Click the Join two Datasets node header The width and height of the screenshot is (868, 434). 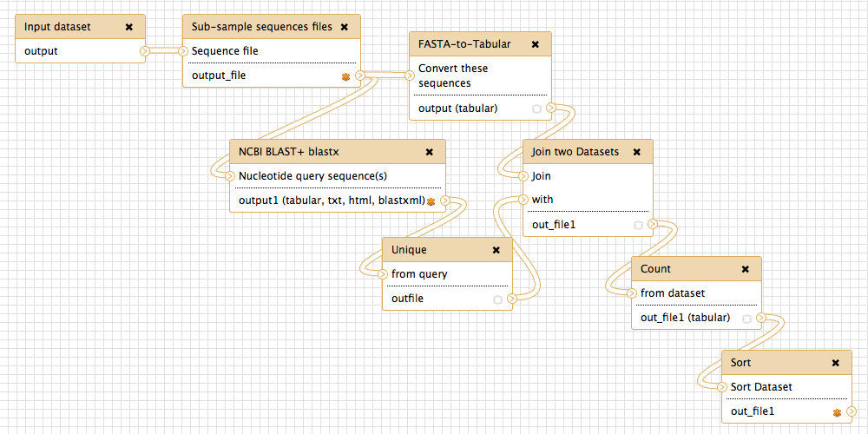[575, 151]
